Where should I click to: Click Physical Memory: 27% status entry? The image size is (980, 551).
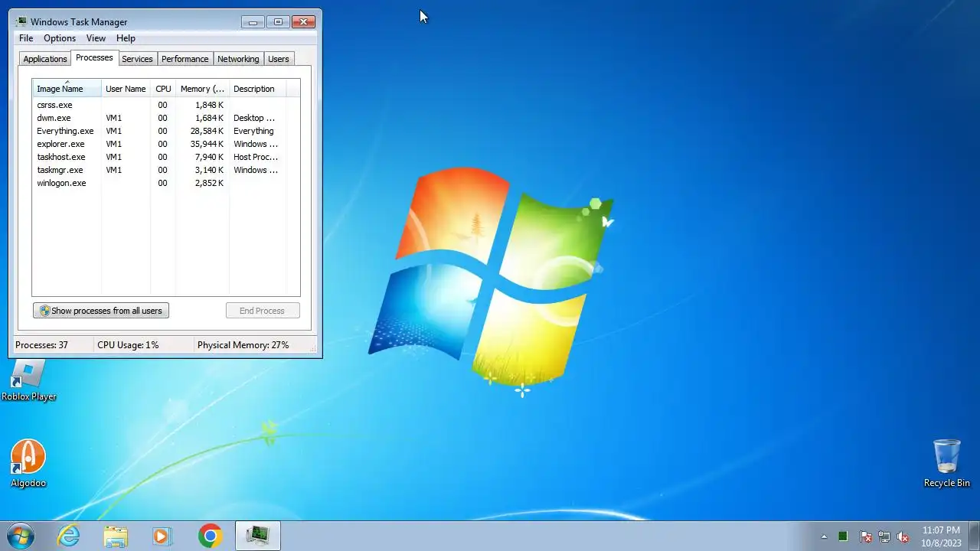(x=243, y=345)
